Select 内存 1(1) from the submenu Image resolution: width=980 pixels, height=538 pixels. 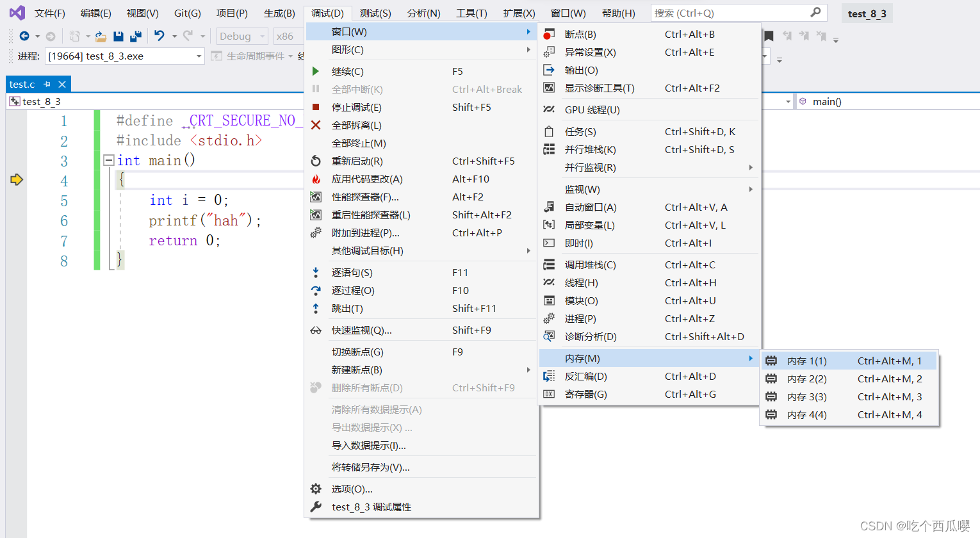click(807, 361)
